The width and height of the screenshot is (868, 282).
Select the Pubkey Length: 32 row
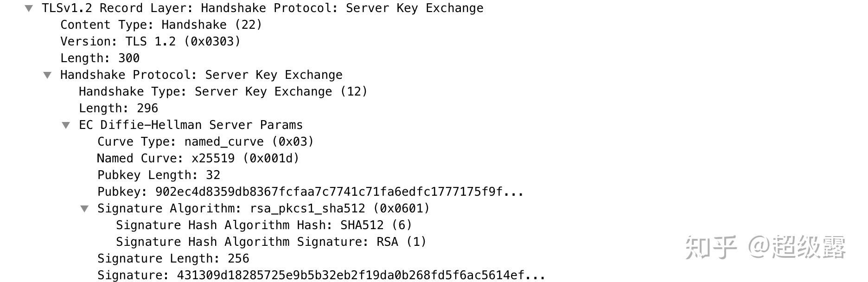(159, 175)
